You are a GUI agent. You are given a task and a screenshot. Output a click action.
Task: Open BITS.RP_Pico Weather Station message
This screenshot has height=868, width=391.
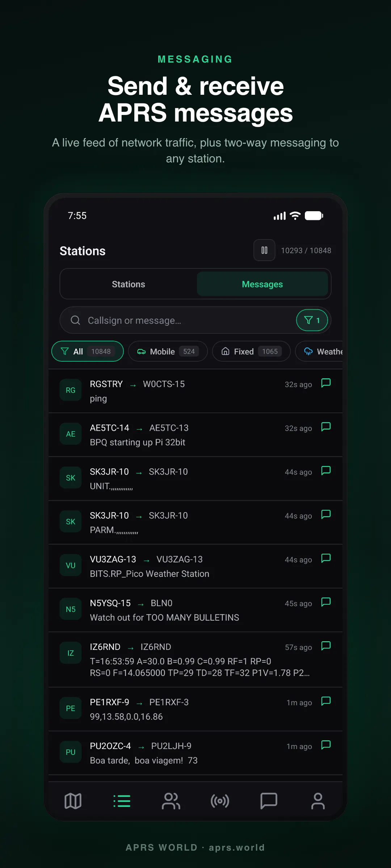tap(150, 574)
